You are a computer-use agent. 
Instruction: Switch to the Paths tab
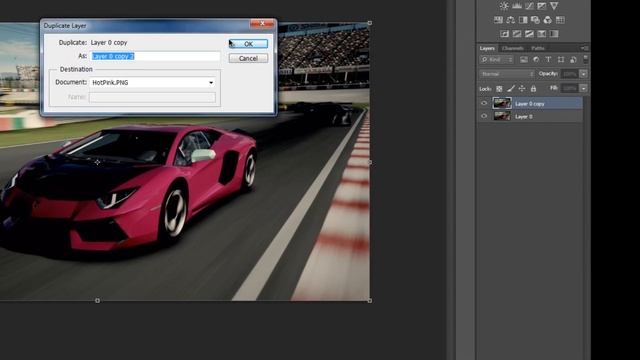538,48
